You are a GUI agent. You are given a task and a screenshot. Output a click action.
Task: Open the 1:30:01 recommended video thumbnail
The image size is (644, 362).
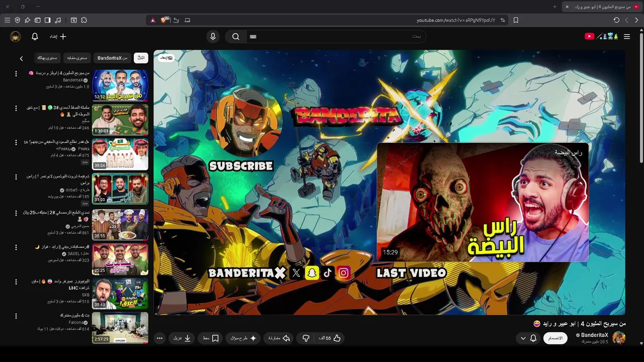pyautogui.click(x=120, y=120)
